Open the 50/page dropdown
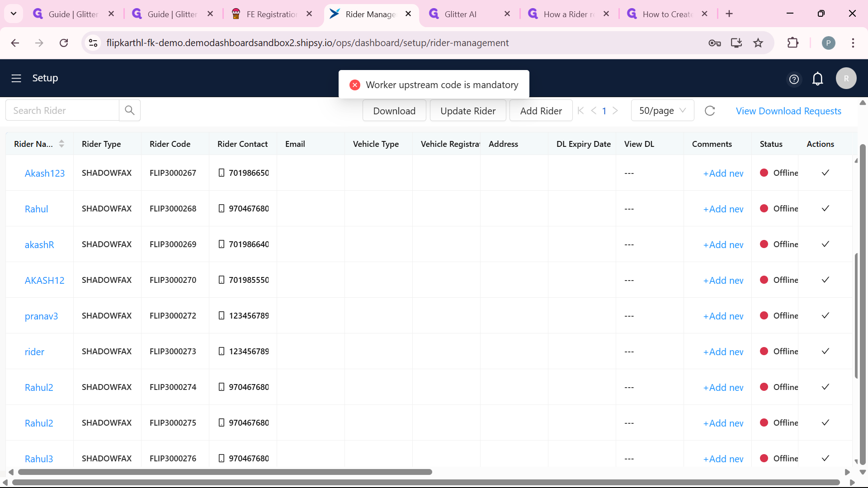 pyautogui.click(x=662, y=111)
